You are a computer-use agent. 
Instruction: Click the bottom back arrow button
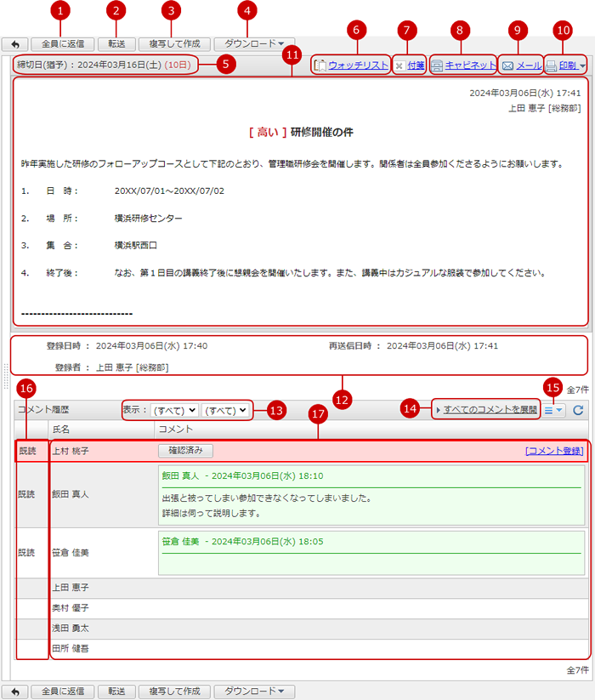(x=15, y=691)
